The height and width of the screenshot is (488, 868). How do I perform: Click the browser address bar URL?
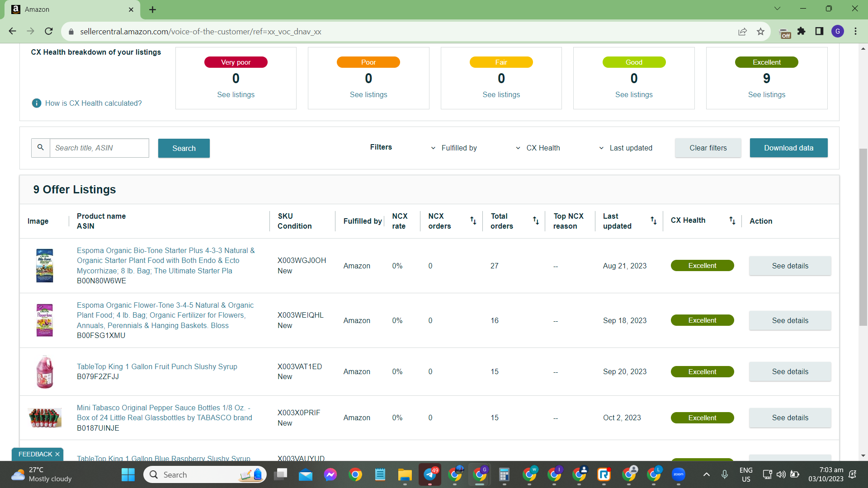[201, 32]
